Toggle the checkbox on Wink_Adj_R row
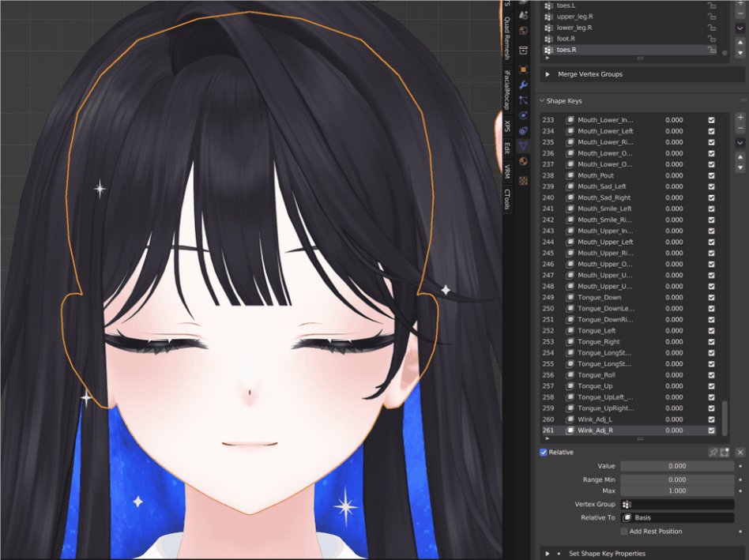 point(711,430)
